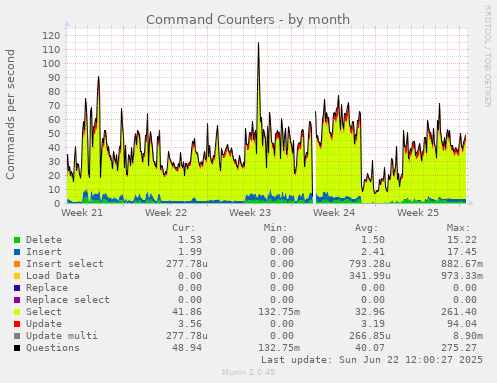
Task: Click Questions max value 275.27
Action: pyautogui.click(x=459, y=348)
